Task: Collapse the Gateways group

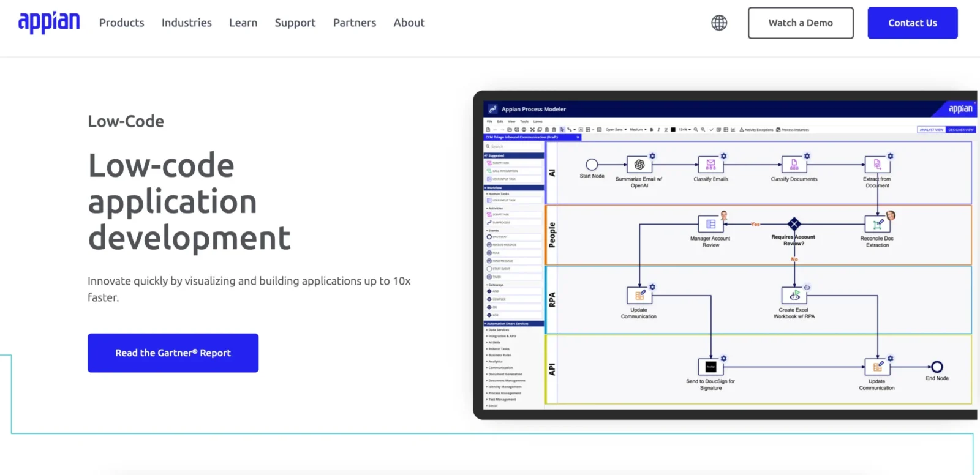Action: 495,285
